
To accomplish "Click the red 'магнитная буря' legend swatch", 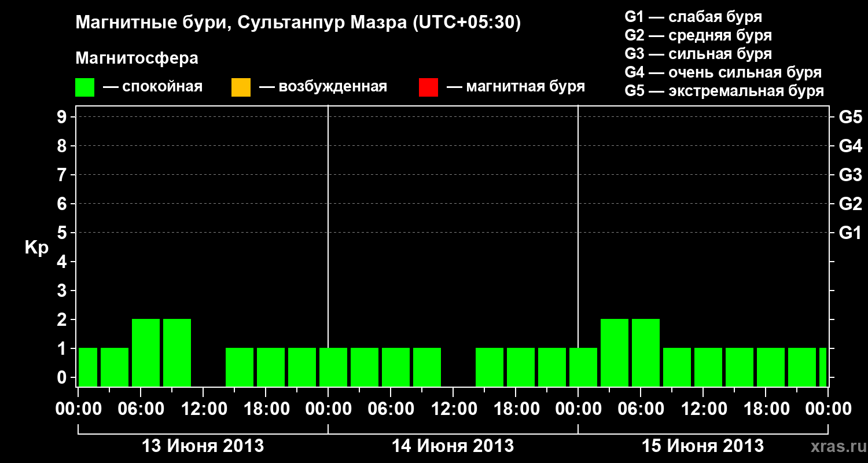I will [428, 87].
